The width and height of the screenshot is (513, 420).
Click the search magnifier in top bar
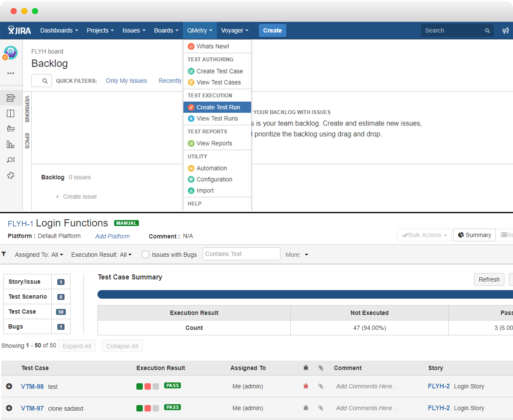487,31
